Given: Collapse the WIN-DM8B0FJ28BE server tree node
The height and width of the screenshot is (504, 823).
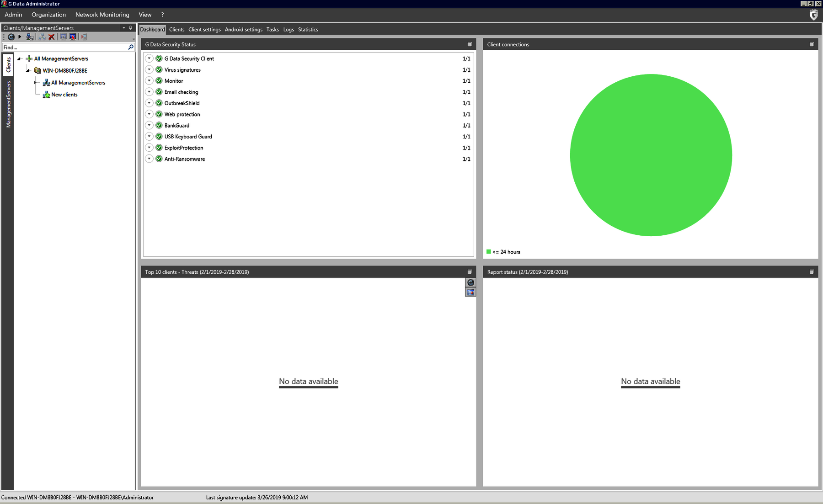Looking at the screenshot, I should coord(28,71).
